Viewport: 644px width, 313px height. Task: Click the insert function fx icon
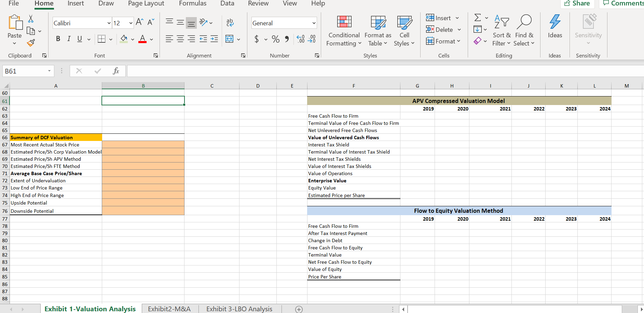[116, 71]
